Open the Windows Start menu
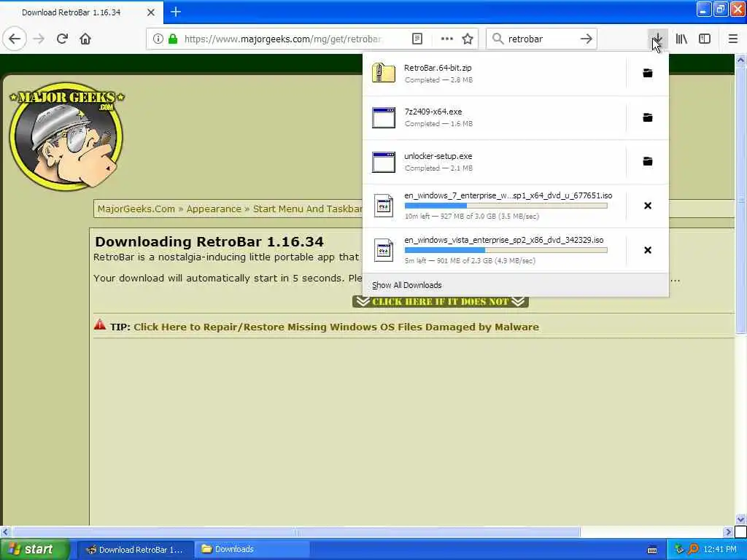 tap(35, 550)
